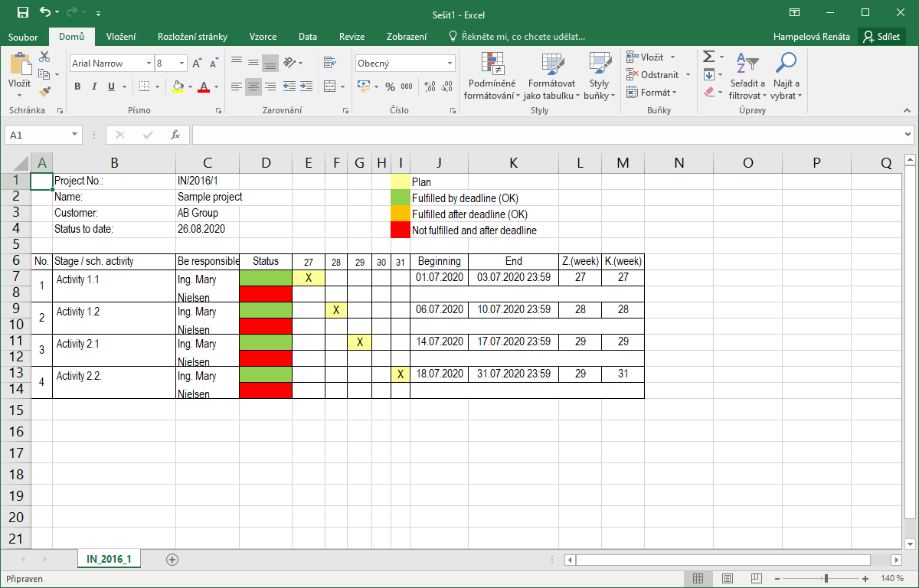Toggle center text alignment
919x588 pixels.
[x=253, y=87]
